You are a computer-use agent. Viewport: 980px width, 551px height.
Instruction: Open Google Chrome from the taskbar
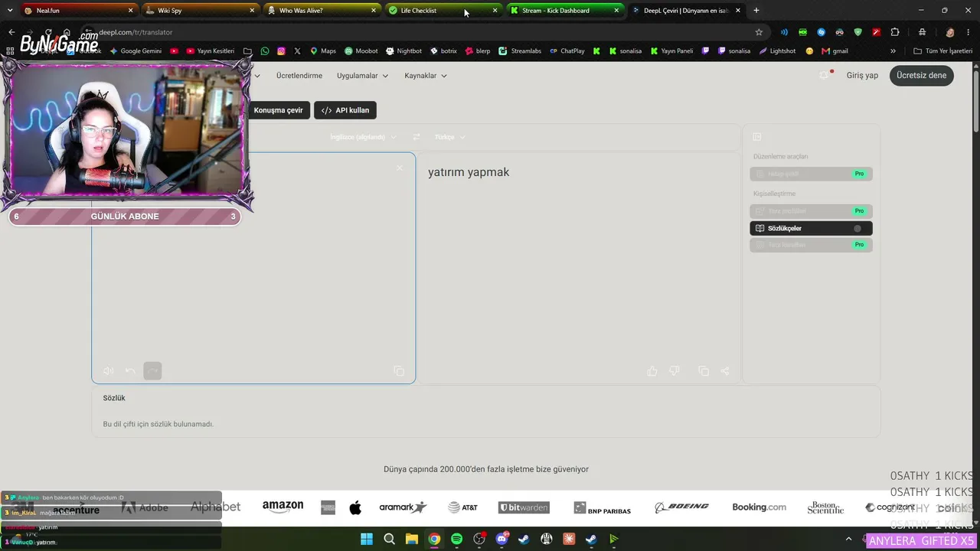pyautogui.click(x=434, y=539)
